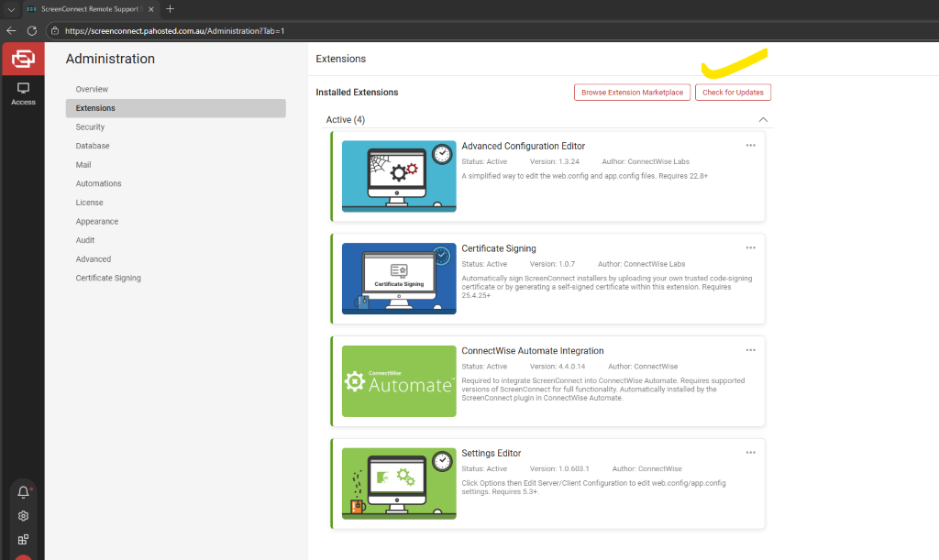Screen dimensions: 939x560
Task: Click Browse Extension Marketplace button
Action: tap(632, 93)
